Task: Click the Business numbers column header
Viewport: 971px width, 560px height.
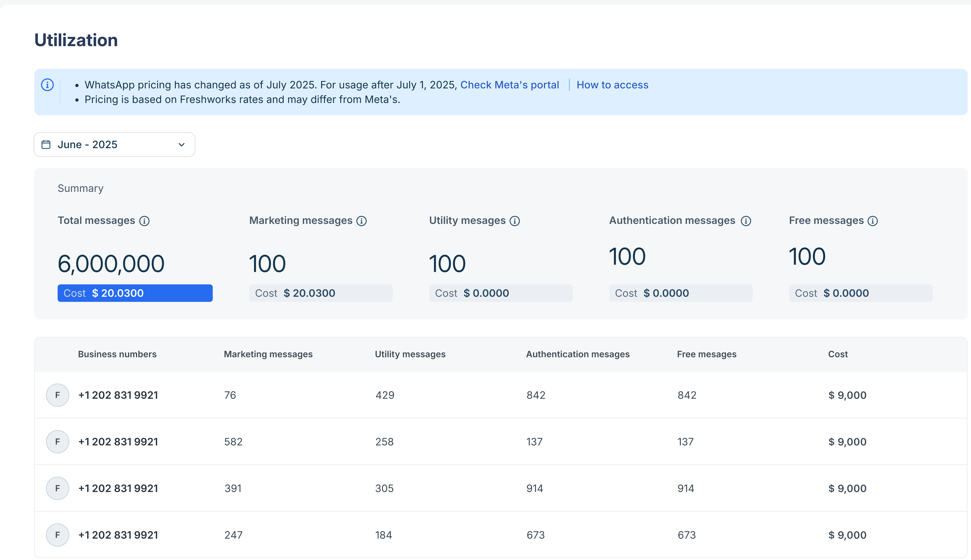Action: (x=117, y=354)
